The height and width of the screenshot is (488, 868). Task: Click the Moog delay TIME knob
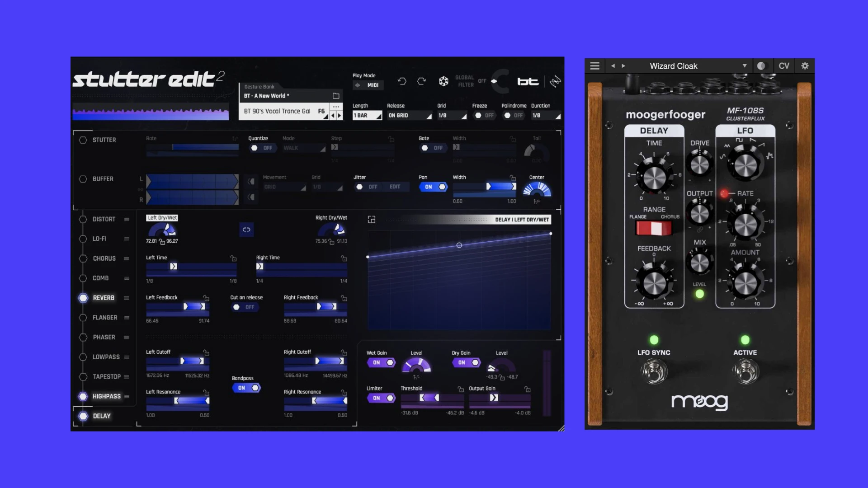(x=654, y=177)
